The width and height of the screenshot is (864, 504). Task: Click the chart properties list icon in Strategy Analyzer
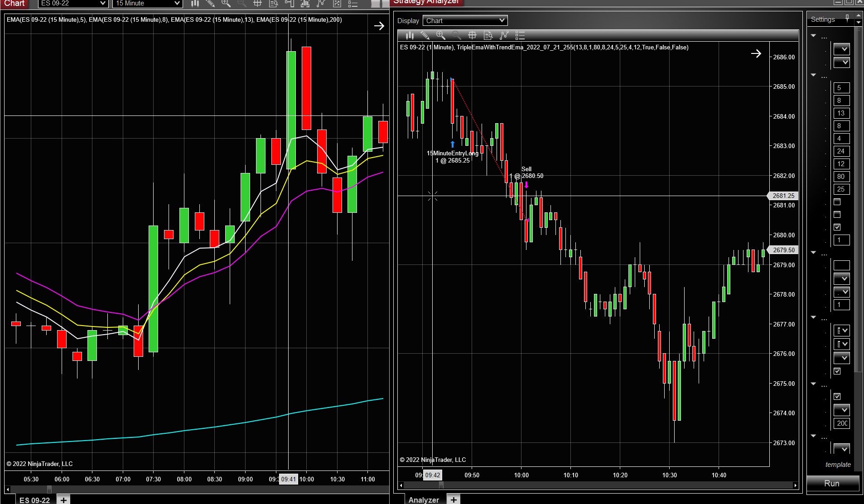[521, 35]
